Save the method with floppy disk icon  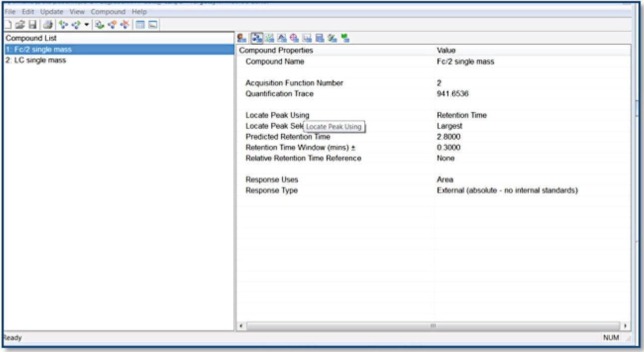(32, 24)
